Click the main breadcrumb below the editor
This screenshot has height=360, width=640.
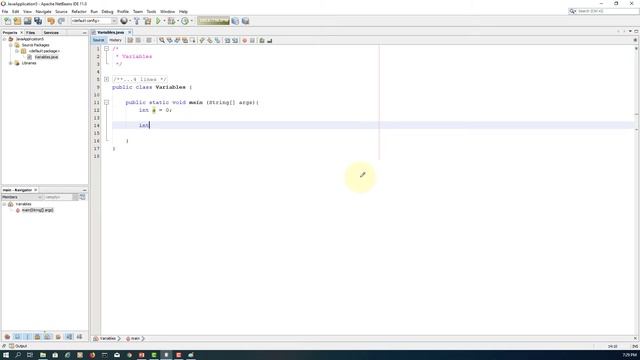click(135, 339)
